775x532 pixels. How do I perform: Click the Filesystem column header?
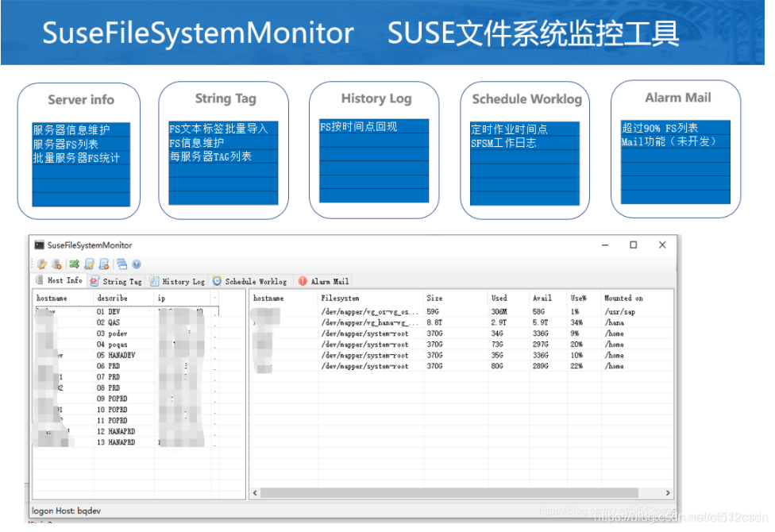(370, 298)
